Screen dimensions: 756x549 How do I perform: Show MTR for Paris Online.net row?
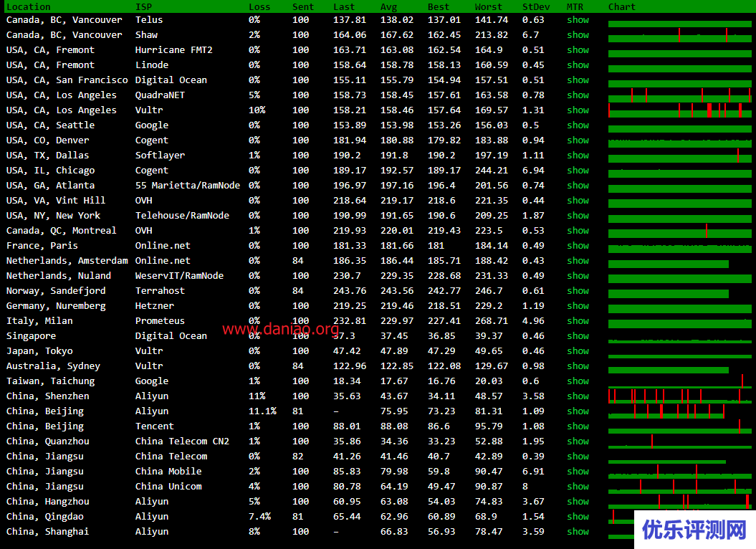[578, 246]
